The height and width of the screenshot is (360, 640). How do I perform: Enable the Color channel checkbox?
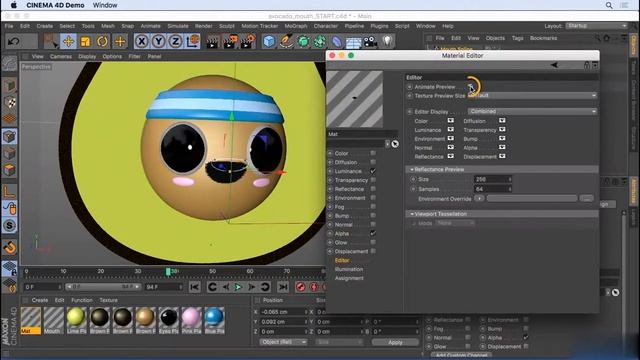tap(373, 153)
